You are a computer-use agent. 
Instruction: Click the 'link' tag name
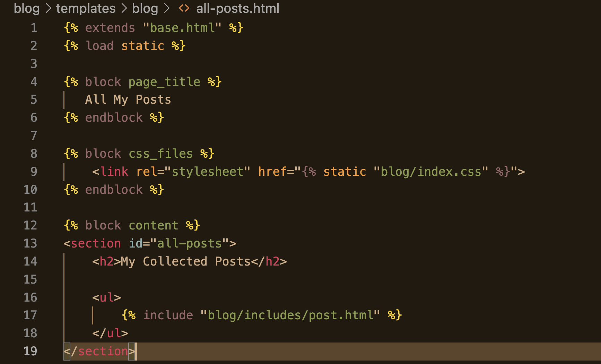click(x=114, y=172)
